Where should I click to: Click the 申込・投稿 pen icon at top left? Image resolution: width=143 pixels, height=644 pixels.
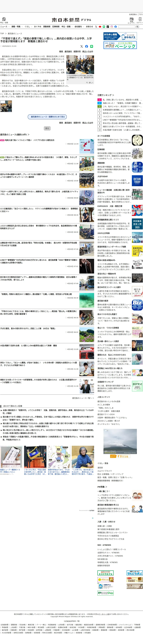[x=4, y=19]
